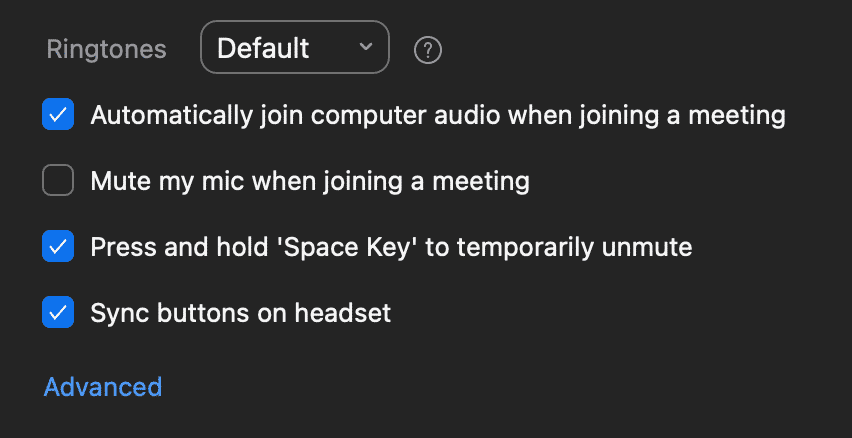
Task: Tick the empty box beside Mute my mic
Action: click(58, 180)
